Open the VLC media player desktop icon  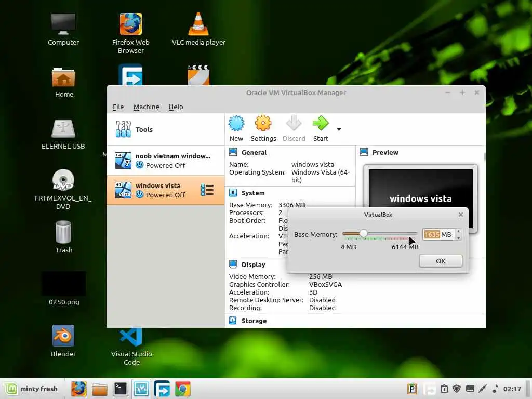198,30
